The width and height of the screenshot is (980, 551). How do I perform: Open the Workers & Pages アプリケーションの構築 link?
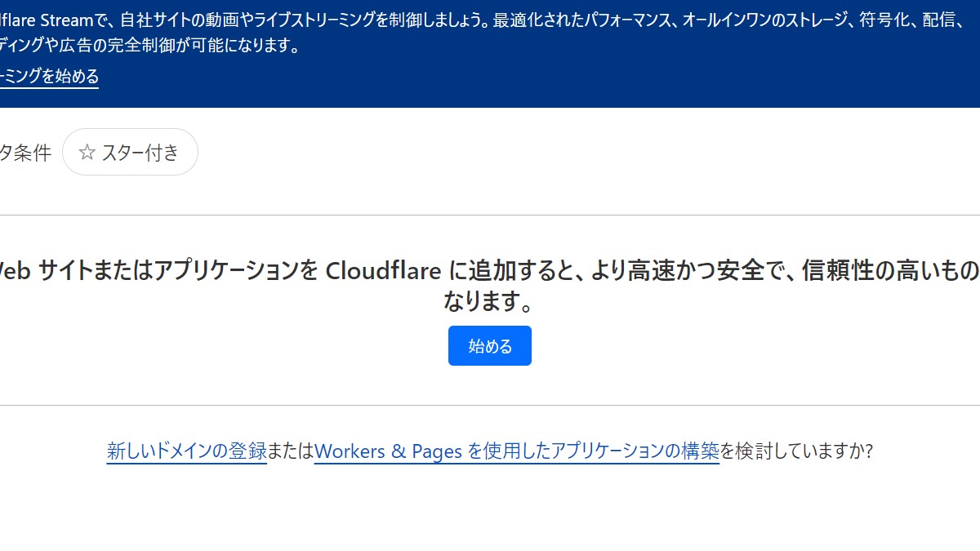click(516, 451)
